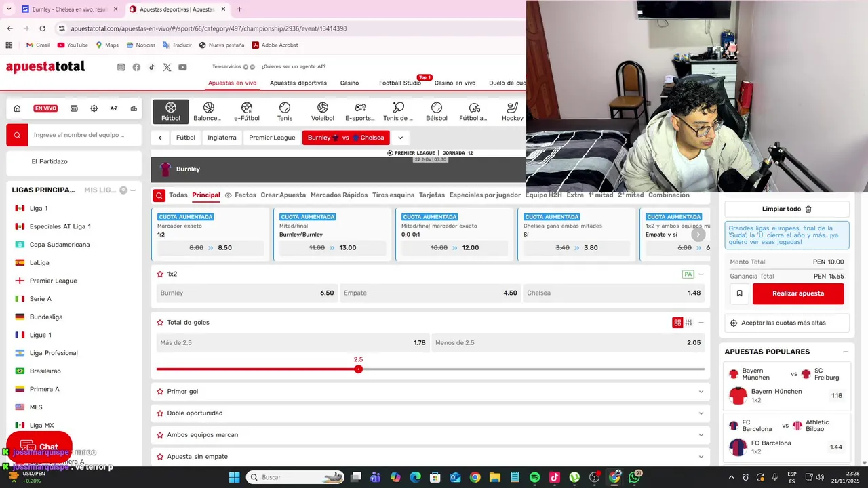Favorite the Total de goles star
The width and height of the screenshot is (868, 488).
pos(160,323)
